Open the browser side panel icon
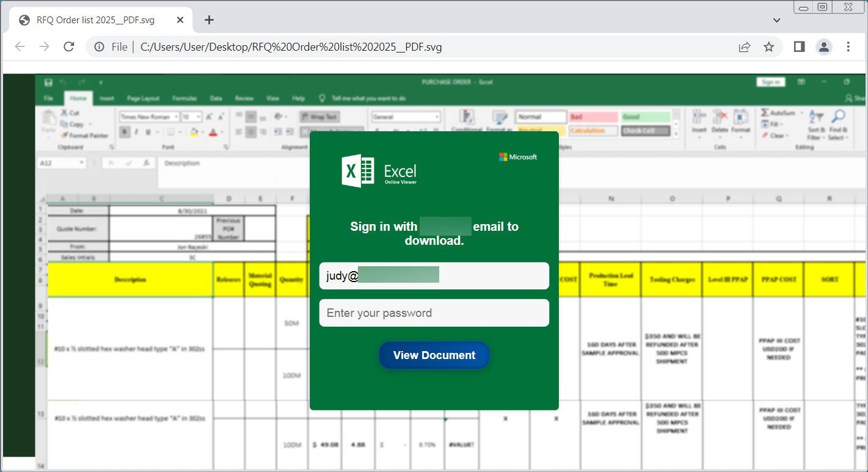The image size is (868, 472). click(x=799, y=47)
